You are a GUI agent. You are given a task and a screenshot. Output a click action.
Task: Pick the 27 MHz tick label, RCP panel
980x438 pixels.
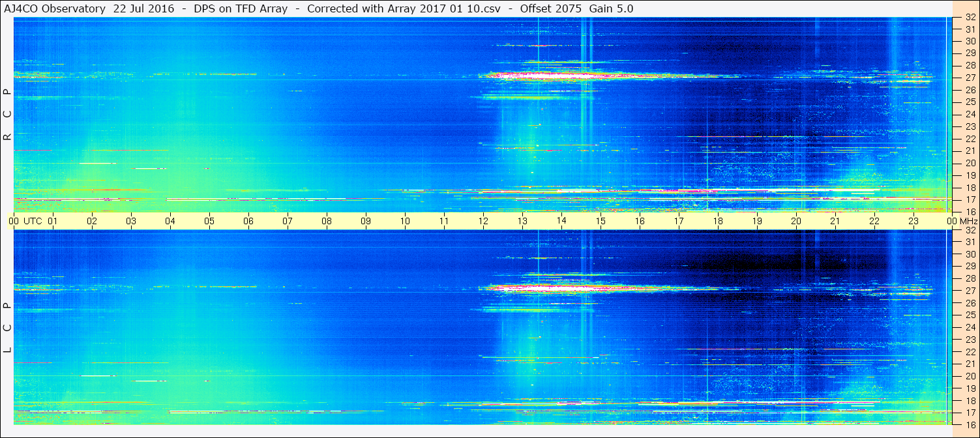(970, 78)
